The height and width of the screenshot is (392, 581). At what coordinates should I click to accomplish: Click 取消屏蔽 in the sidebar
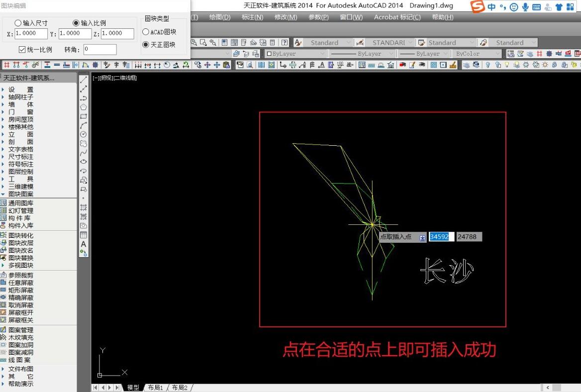20,305
